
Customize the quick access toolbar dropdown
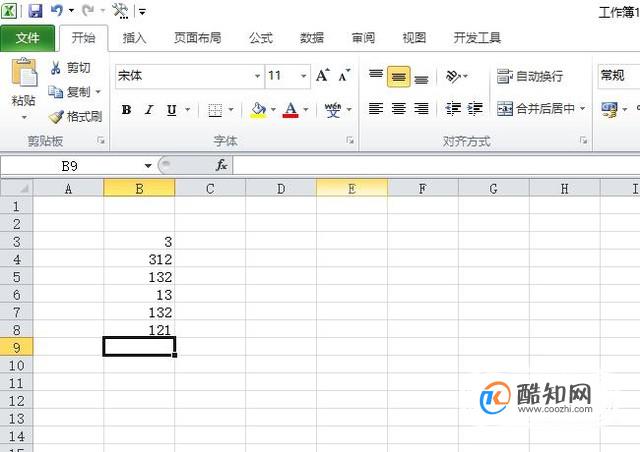142,11
